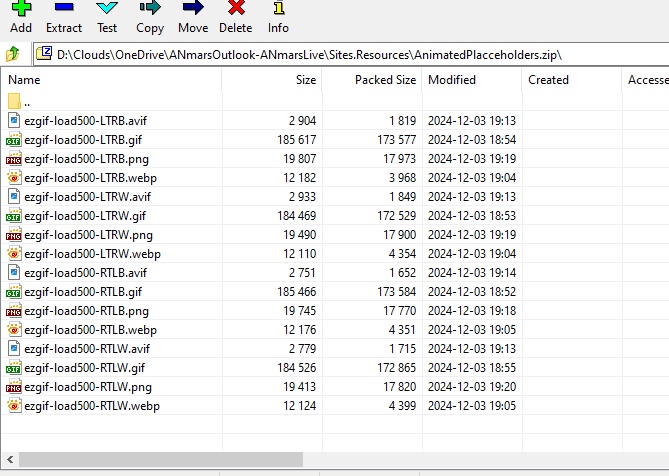Sort by Packed Size column
669x476 pixels.
pyautogui.click(x=385, y=80)
